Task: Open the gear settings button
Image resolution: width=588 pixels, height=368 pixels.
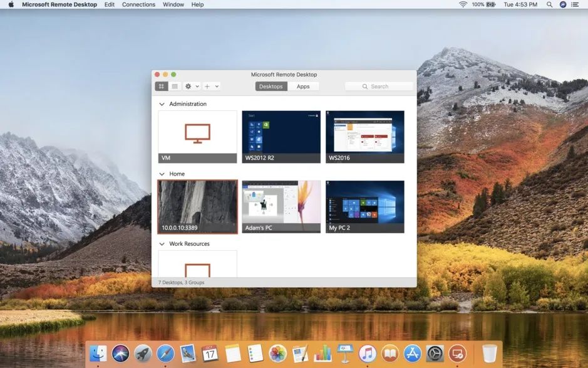Action: 188,87
